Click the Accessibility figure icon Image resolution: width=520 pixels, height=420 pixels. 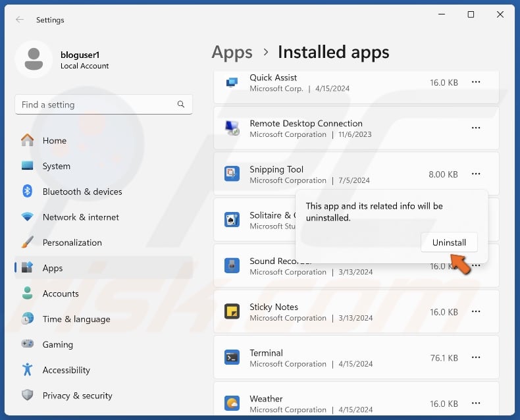tap(27, 369)
